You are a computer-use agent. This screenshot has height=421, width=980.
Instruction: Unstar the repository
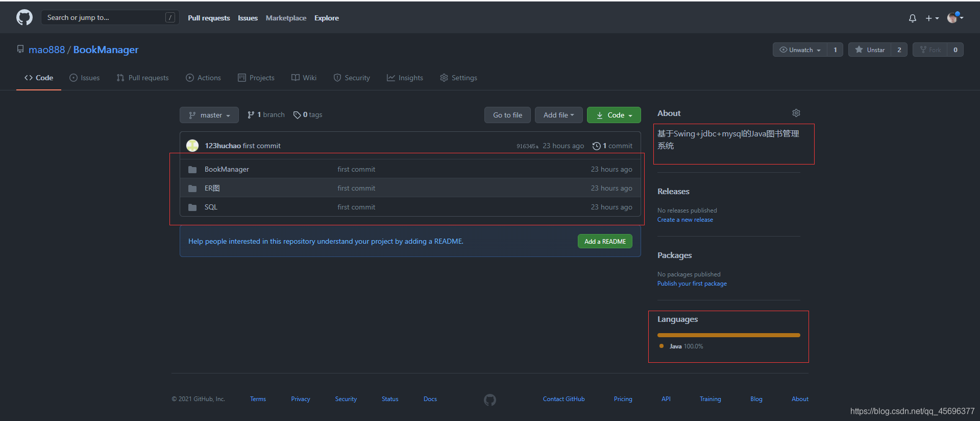(x=870, y=50)
